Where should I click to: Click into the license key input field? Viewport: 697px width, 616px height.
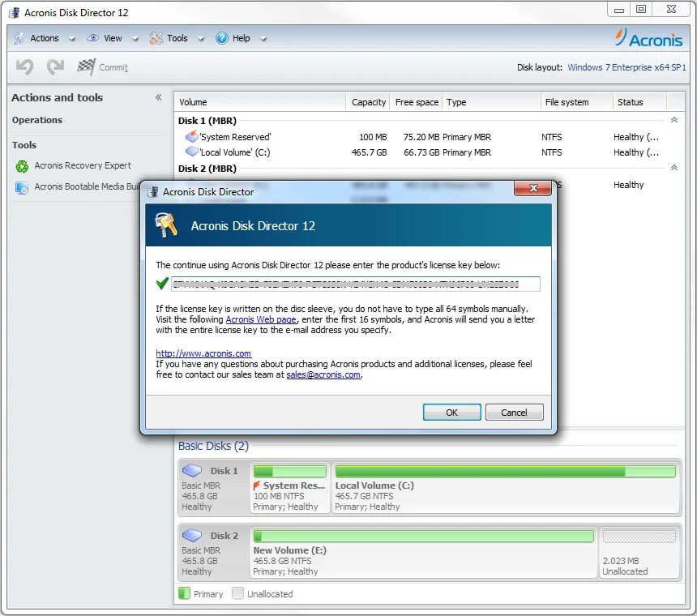click(356, 284)
